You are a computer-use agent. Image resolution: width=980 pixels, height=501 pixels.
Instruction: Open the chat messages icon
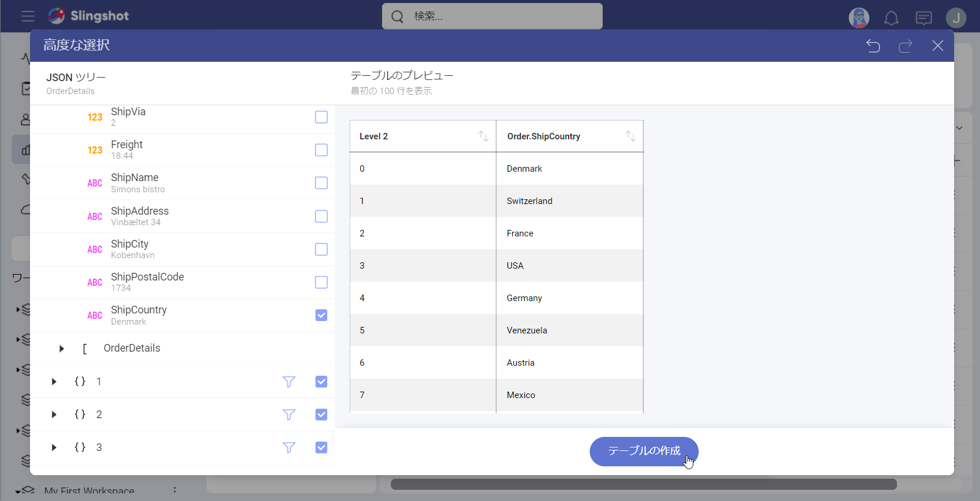tap(923, 18)
